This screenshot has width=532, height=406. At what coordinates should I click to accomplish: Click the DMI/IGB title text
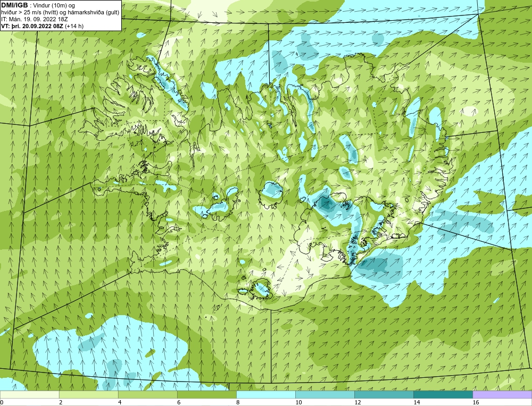tap(14, 5)
